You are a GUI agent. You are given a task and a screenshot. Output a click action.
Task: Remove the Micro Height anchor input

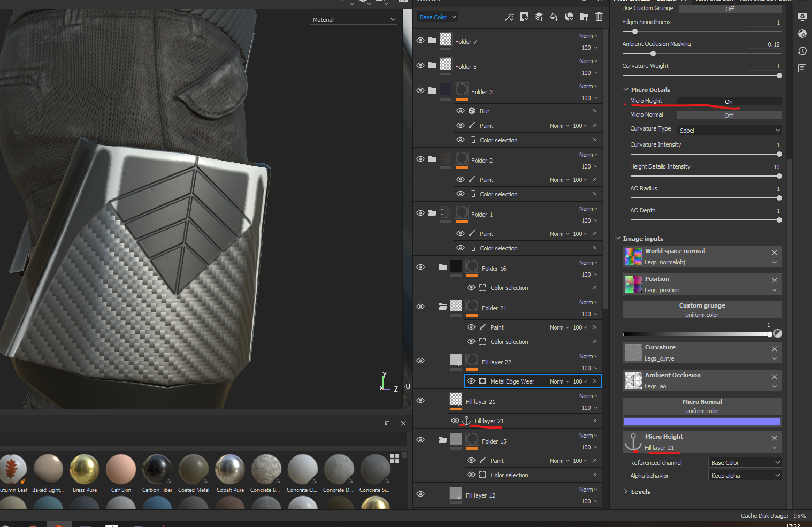tap(774, 438)
